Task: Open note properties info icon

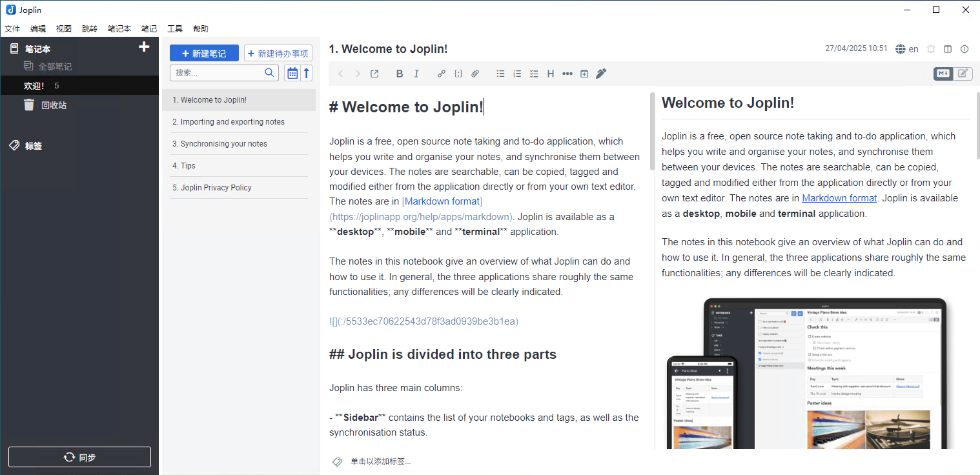Action: click(x=965, y=49)
